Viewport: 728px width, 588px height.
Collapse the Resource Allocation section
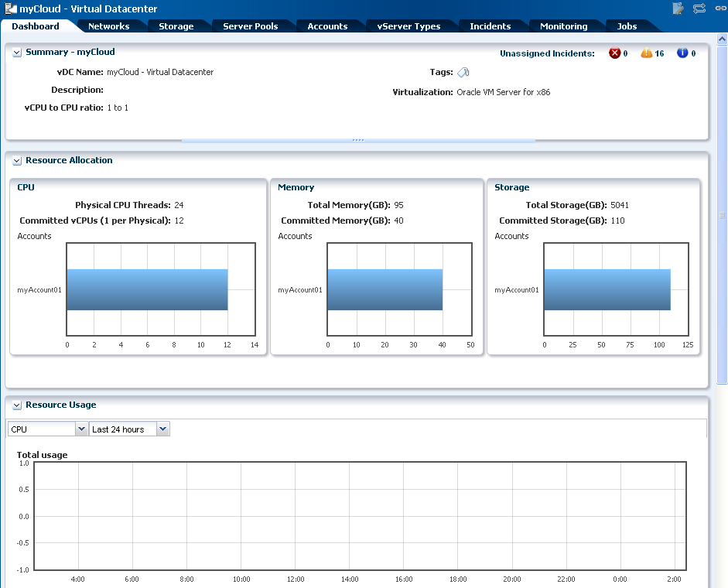coord(17,161)
